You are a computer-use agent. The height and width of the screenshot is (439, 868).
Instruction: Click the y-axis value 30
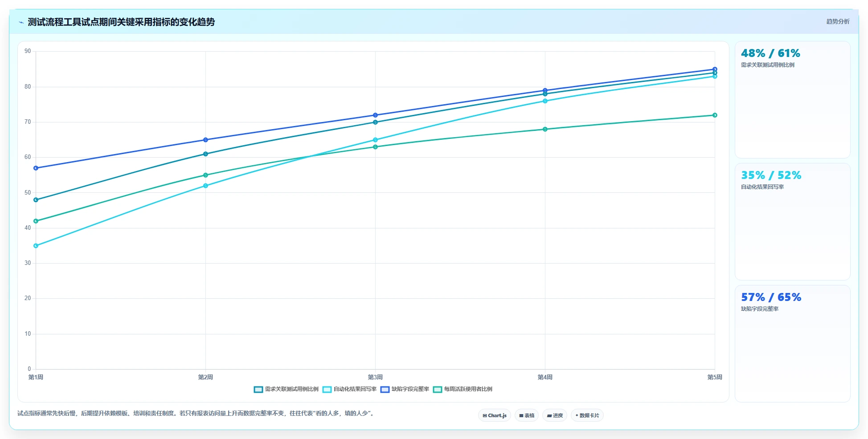click(28, 263)
